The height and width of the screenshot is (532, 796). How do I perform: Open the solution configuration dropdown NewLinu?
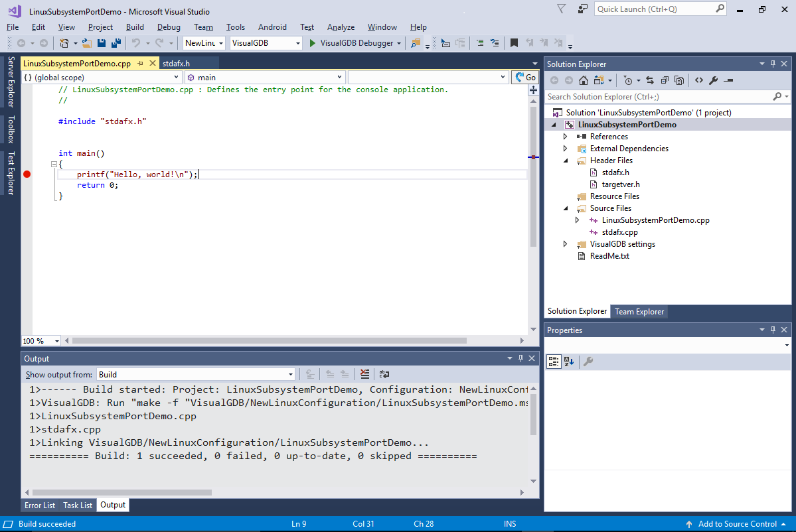(204, 43)
